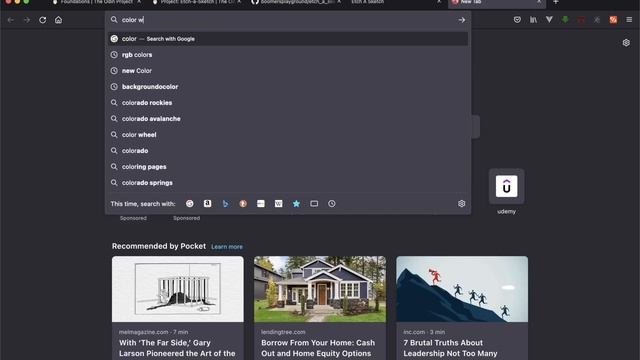Viewport: 640px width, 360px height.
Task: Search open tabs using the tab icon
Action: [314, 204]
